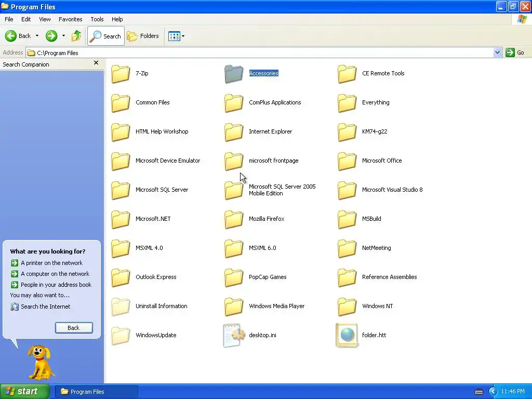Select the Microsoft Visual Studio 8 folder icon

pos(347,190)
